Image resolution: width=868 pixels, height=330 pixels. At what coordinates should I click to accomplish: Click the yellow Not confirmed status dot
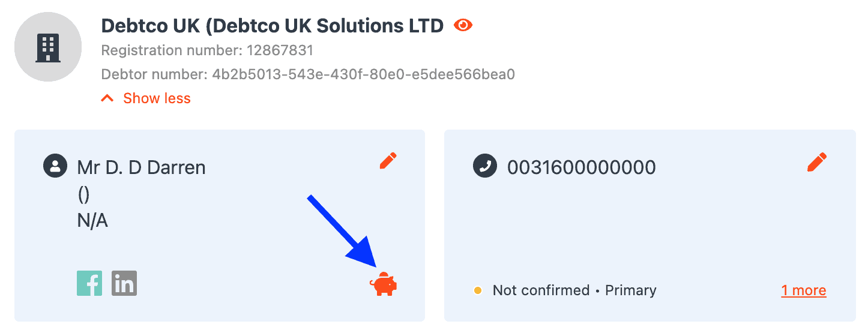(478, 290)
